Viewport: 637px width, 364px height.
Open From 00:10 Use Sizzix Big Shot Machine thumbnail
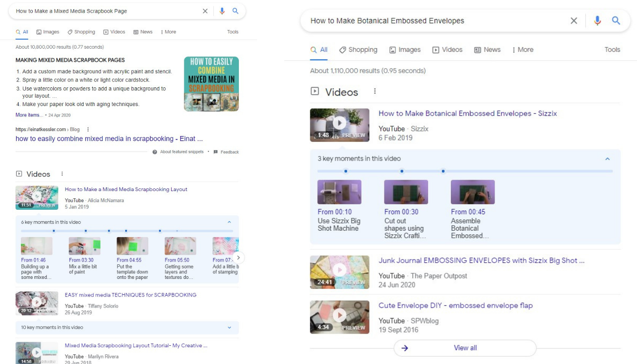point(339,192)
